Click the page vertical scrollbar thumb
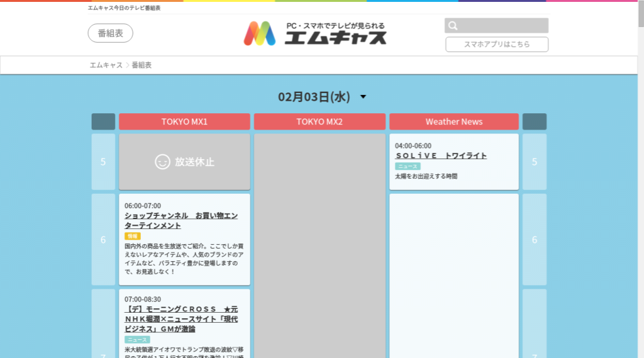Screen dimensions: 644x358 coord(641,14)
